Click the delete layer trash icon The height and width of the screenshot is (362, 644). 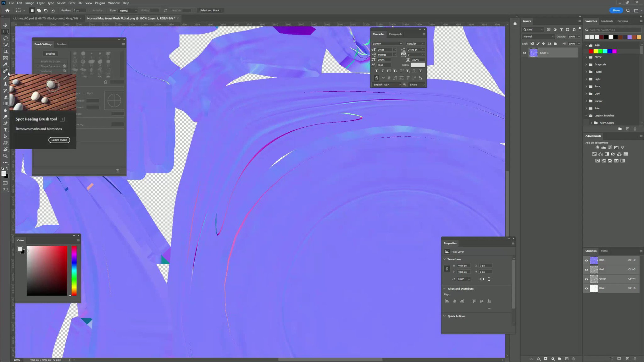click(x=574, y=359)
